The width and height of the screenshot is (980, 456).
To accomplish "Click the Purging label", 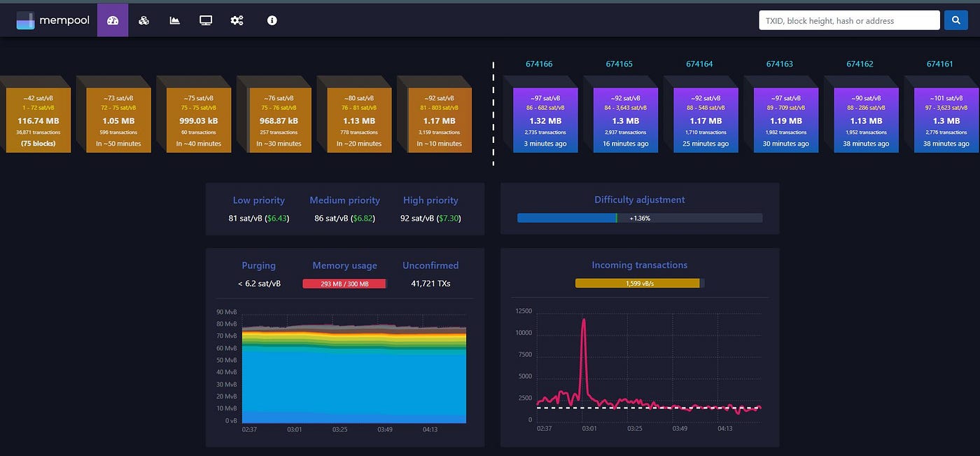I will click(259, 265).
